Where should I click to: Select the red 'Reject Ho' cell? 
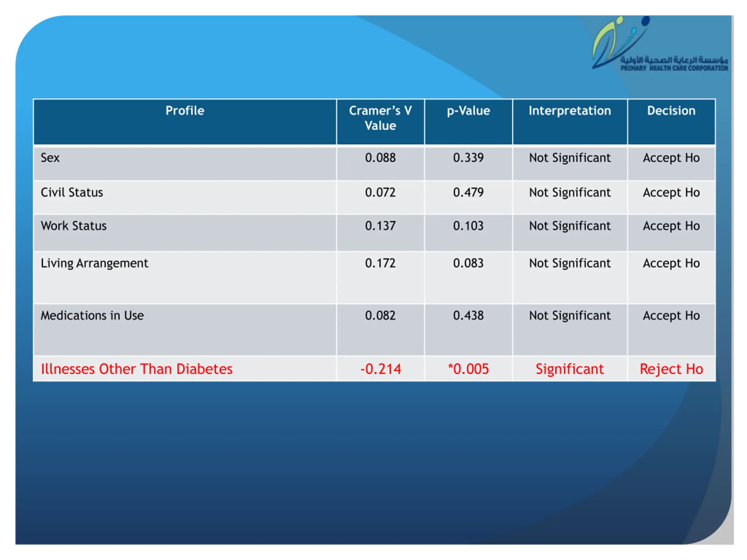coord(671,369)
